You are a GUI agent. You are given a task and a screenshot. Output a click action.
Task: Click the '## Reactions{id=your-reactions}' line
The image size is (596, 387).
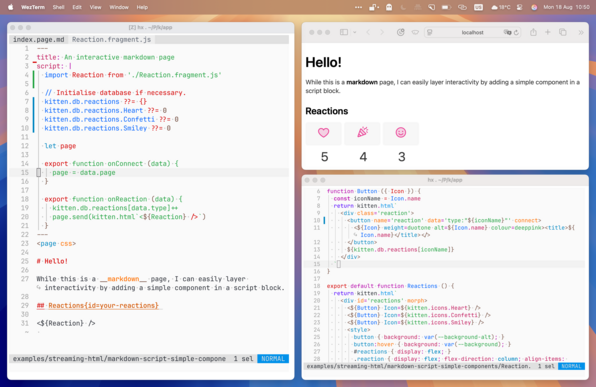tap(97, 306)
